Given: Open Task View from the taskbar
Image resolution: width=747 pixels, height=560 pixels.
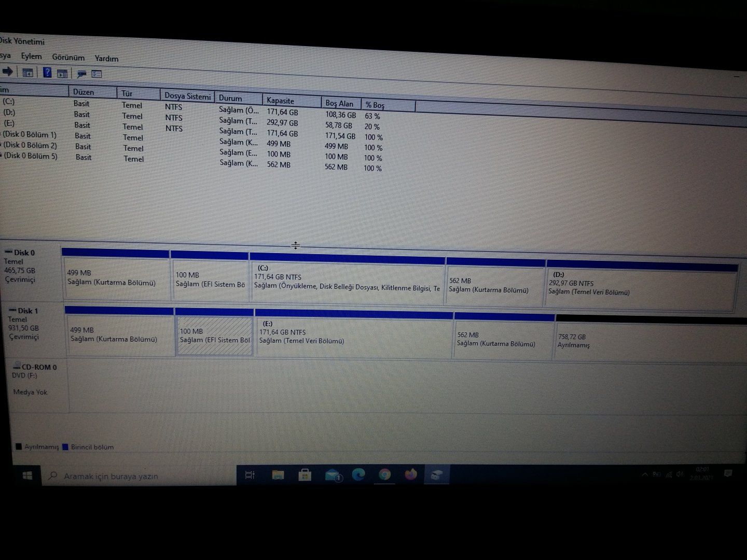Looking at the screenshot, I should coord(250,475).
